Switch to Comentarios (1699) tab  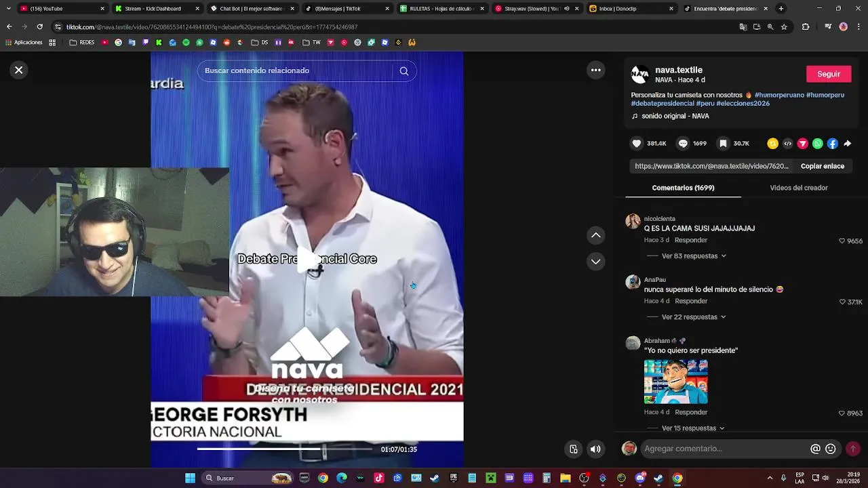click(683, 188)
